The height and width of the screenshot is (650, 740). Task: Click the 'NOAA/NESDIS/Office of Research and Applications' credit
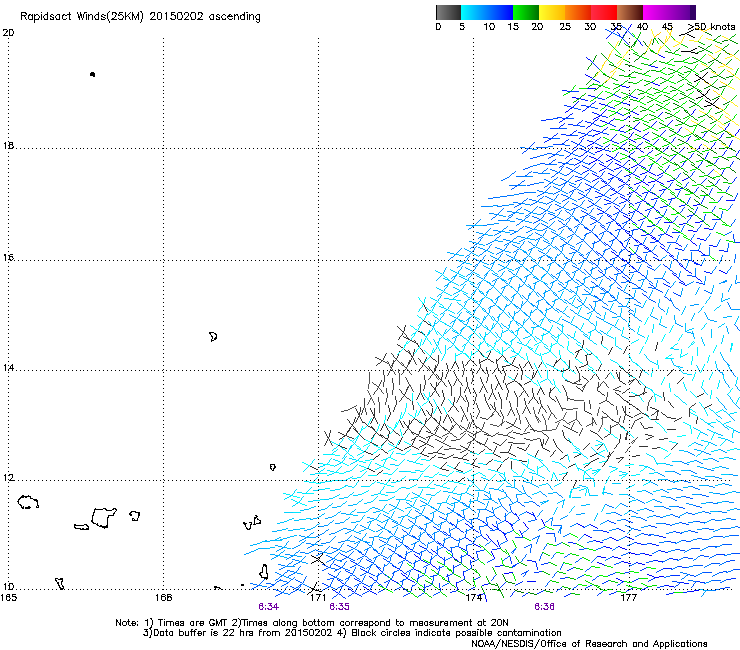coord(589,644)
